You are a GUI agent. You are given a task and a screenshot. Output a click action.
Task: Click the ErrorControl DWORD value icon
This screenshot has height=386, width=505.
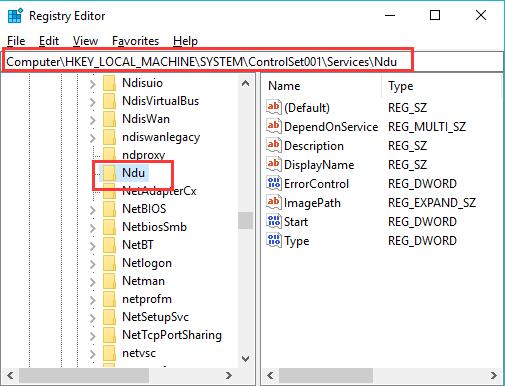274,183
